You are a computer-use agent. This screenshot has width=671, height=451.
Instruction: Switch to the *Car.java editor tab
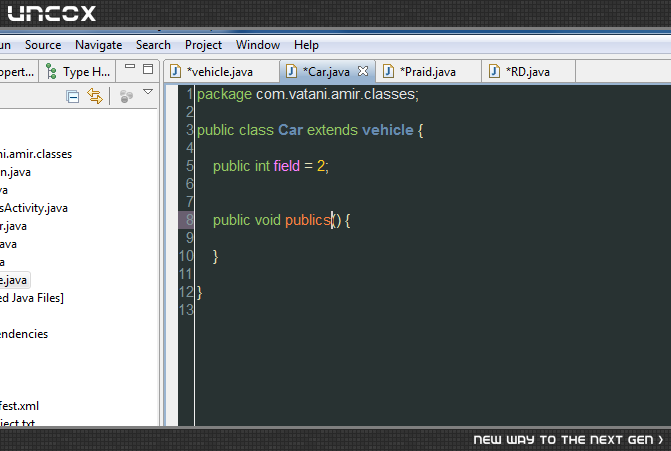tap(326, 71)
